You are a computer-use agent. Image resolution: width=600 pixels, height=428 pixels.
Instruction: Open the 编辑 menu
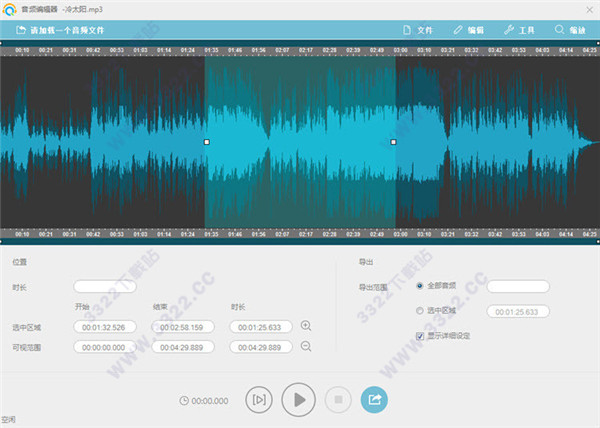[x=469, y=30]
